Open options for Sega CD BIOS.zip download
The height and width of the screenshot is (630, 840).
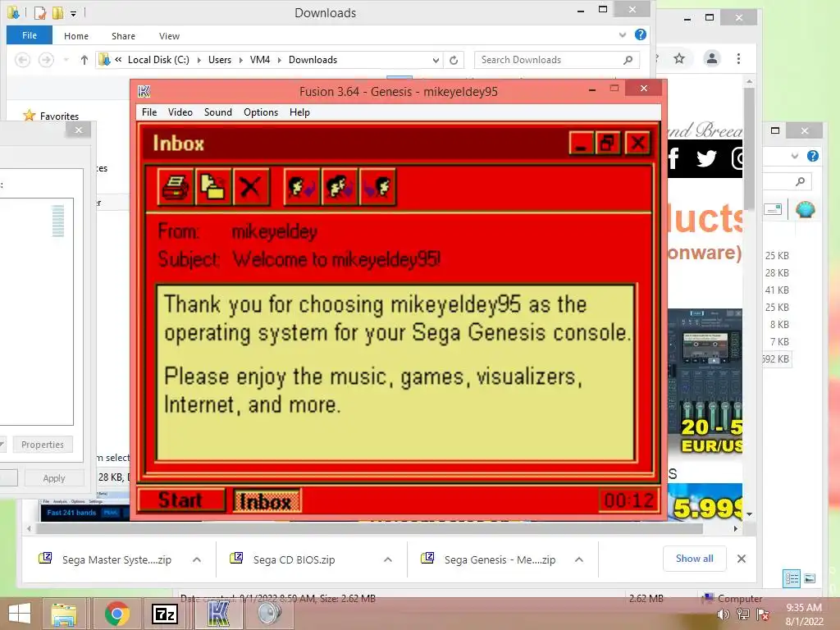pos(388,559)
